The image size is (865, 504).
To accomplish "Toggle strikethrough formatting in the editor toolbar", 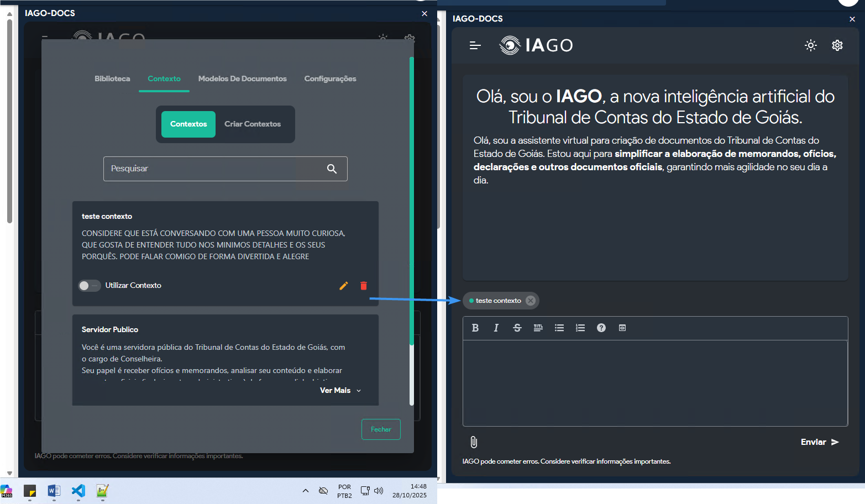I will [517, 328].
